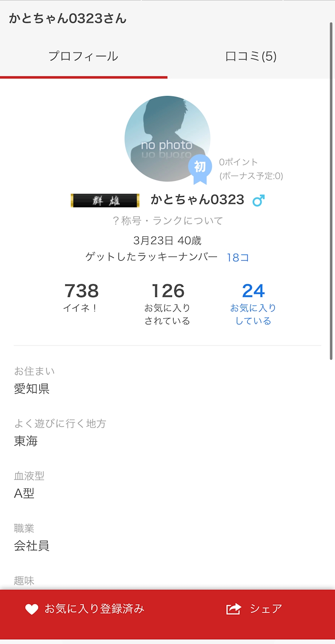Click the 愛知県 residence value
This screenshot has width=335, height=644.
pyautogui.click(x=32, y=389)
